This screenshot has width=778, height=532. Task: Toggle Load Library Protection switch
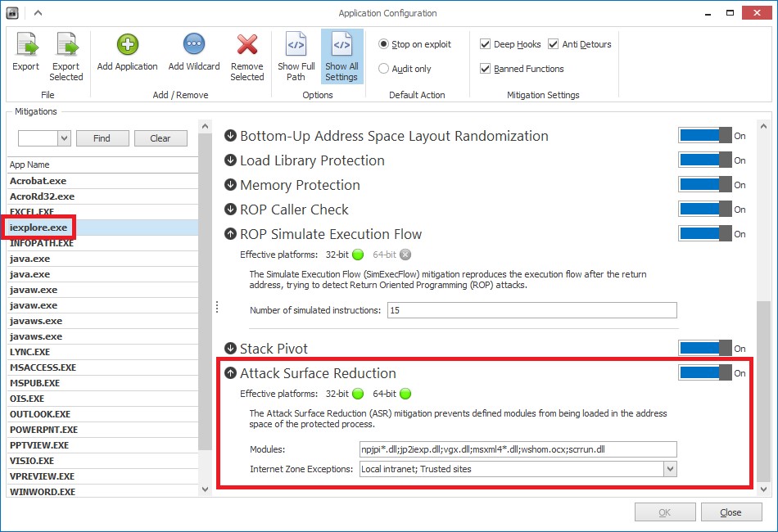click(705, 160)
